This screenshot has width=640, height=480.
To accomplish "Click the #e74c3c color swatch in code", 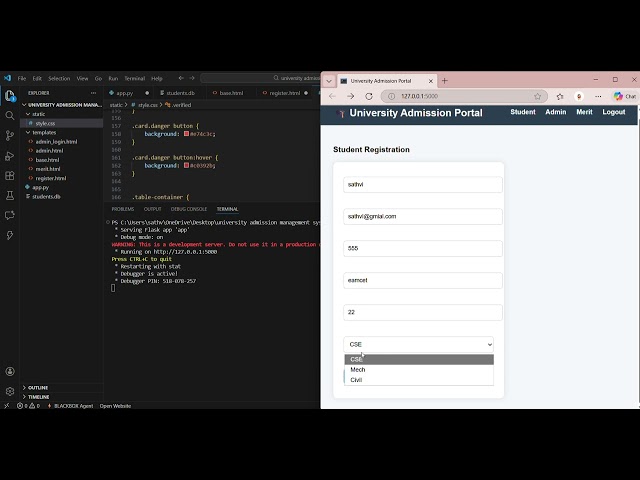I will point(186,133).
